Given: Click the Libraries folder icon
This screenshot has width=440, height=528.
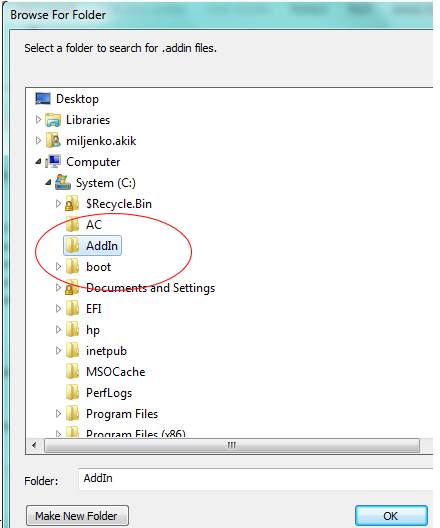Looking at the screenshot, I should click(53, 120).
